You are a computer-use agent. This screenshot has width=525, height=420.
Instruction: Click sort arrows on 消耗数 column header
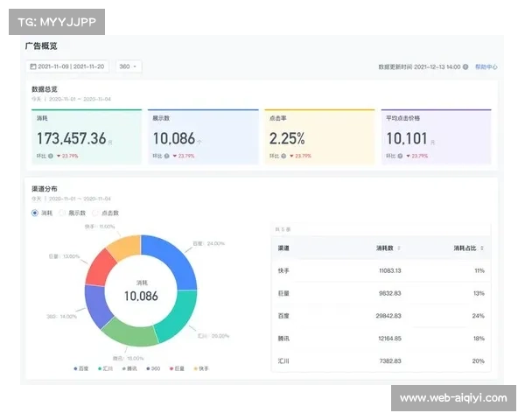pyautogui.click(x=399, y=248)
